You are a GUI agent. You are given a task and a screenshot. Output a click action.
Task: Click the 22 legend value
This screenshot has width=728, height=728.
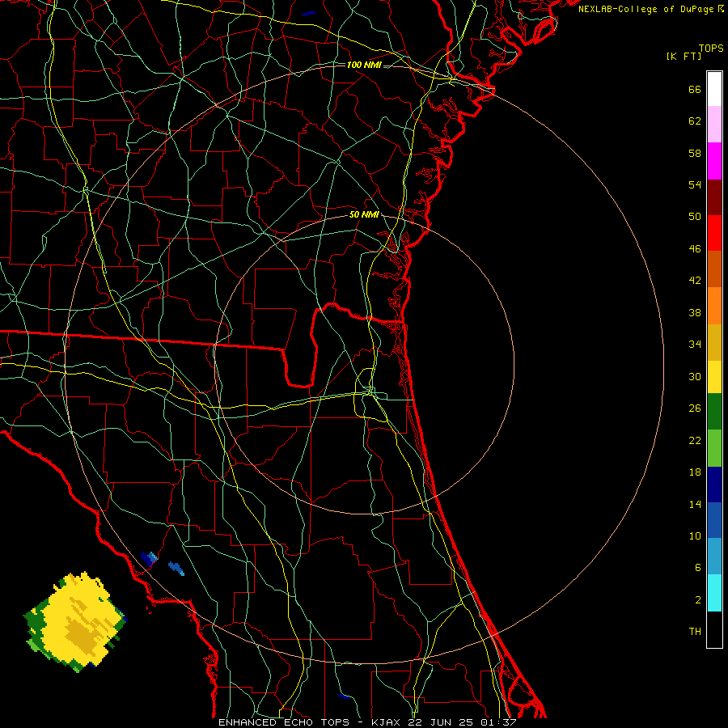pos(695,440)
